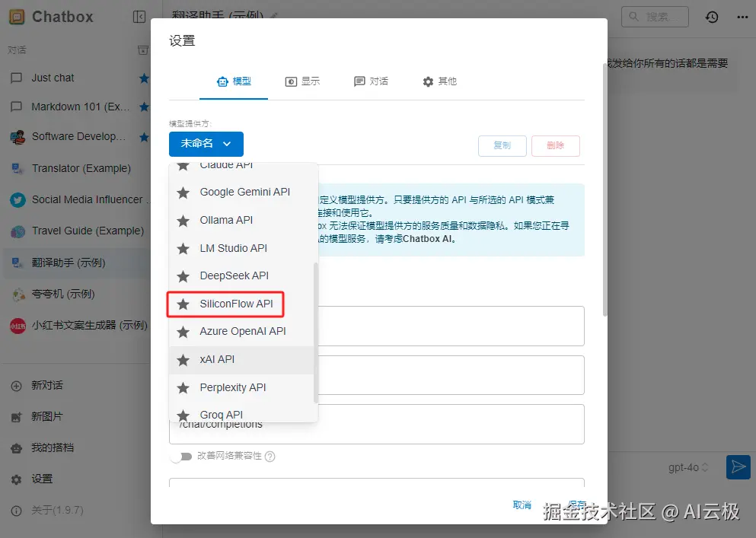This screenshot has height=538, width=756.
Task: Open Travel Guide (Example) conversation
Action: click(x=75, y=231)
